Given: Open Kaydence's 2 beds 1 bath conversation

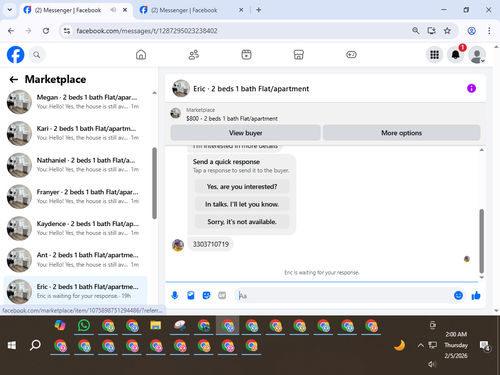Looking at the screenshot, I should (75, 228).
